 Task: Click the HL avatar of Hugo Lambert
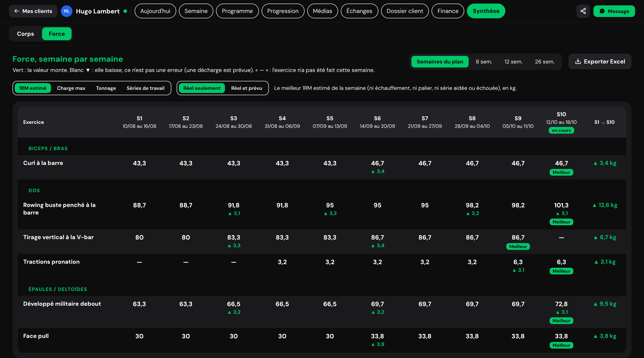(66, 11)
